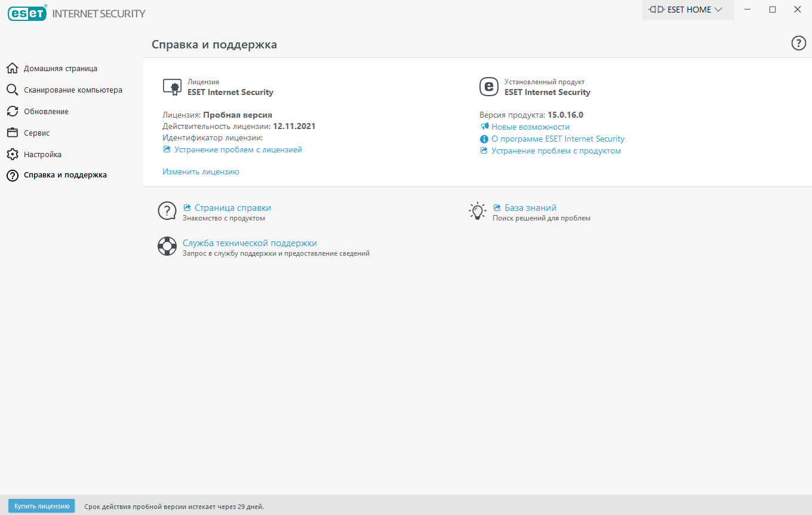Click Поиск решений для проблем description
This screenshot has width=812, height=515.
(x=542, y=218)
